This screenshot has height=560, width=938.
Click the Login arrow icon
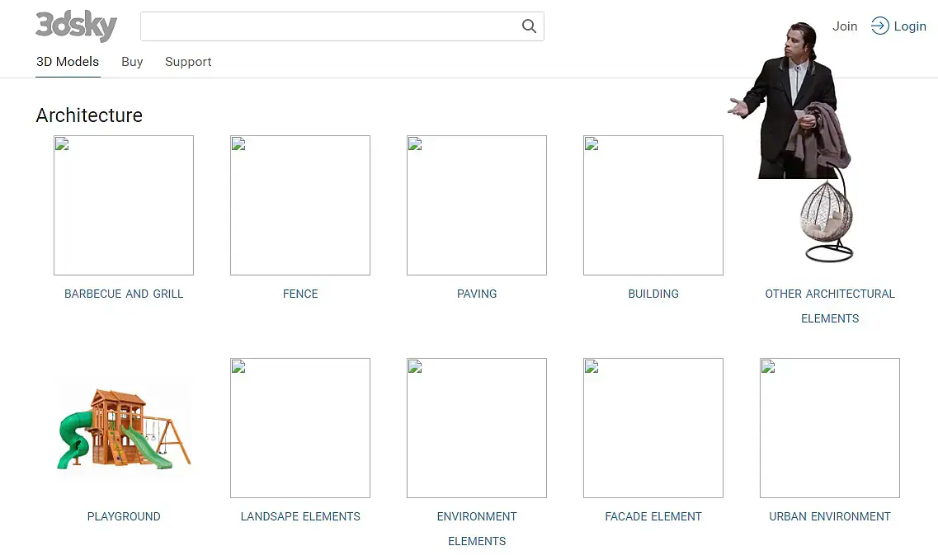pyautogui.click(x=879, y=26)
